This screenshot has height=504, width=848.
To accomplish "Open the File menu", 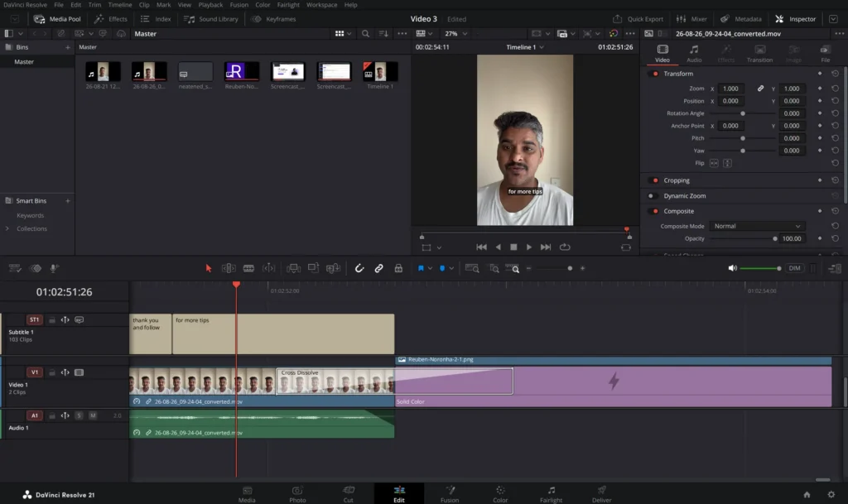I will (59, 5).
